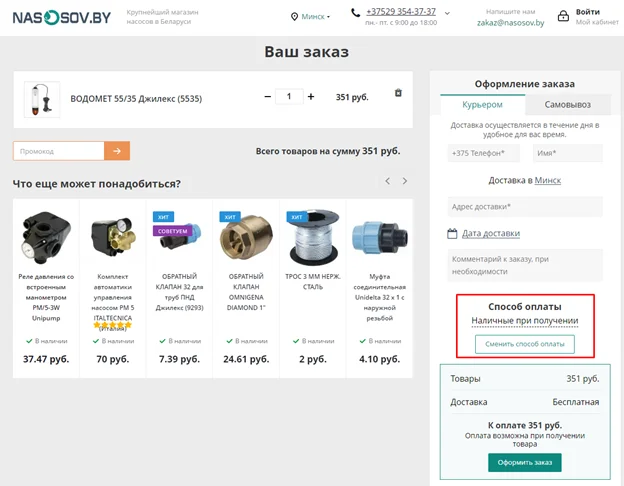Select the Курьером delivery tab

[482, 105]
